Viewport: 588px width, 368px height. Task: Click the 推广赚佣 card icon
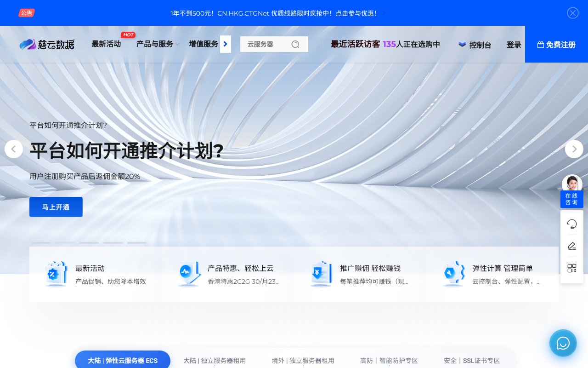coord(321,274)
